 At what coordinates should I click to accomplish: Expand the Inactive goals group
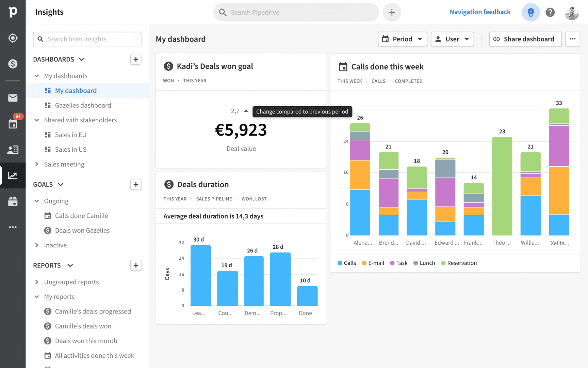pyautogui.click(x=37, y=245)
